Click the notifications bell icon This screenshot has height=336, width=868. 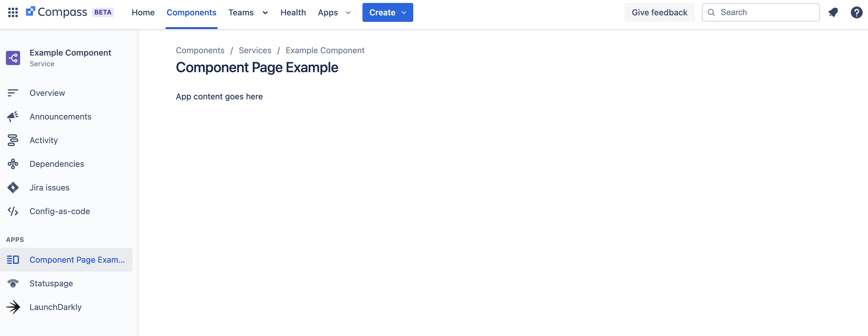tap(833, 12)
